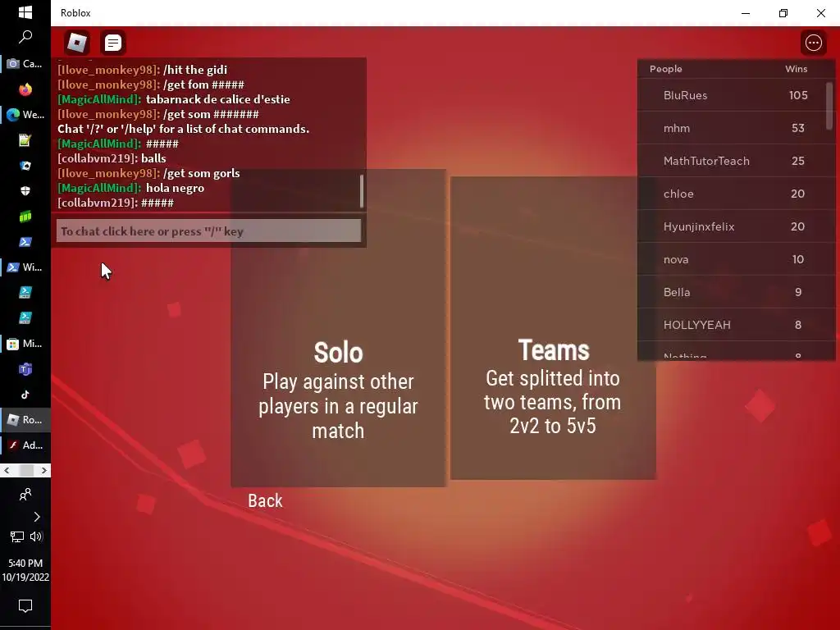
Task: Close the Roblox window
Action: click(x=820, y=13)
